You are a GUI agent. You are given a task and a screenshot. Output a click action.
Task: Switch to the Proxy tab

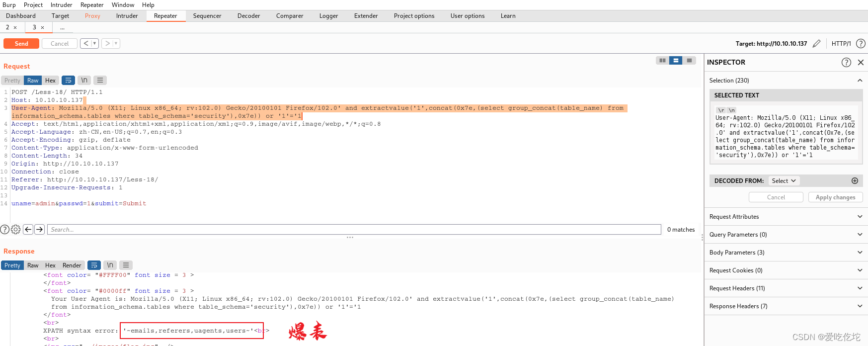[92, 16]
